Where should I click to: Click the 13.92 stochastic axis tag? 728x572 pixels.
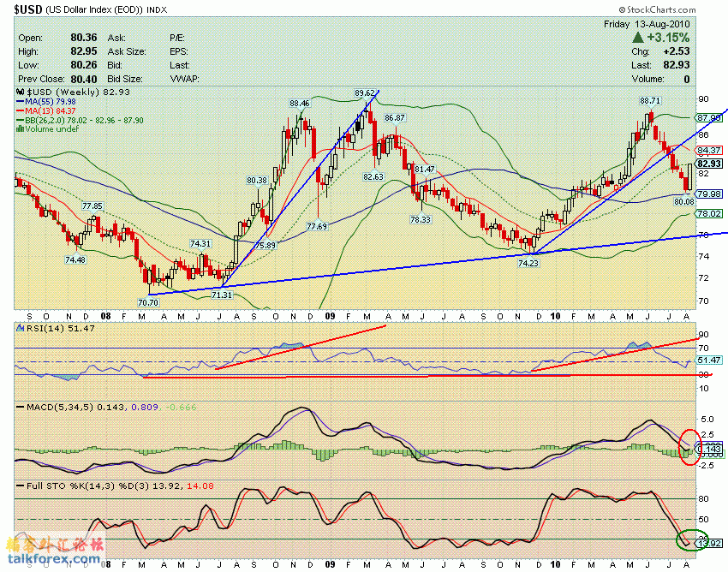[x=709, y=543]
